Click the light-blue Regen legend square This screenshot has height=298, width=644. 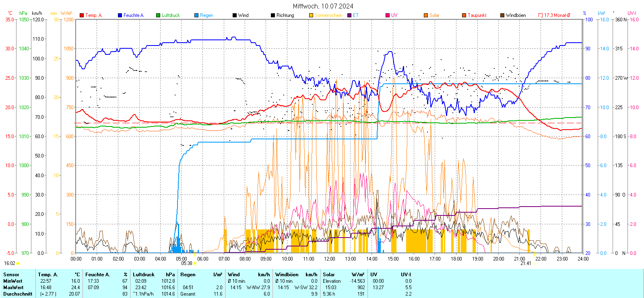tap(196, 15)
